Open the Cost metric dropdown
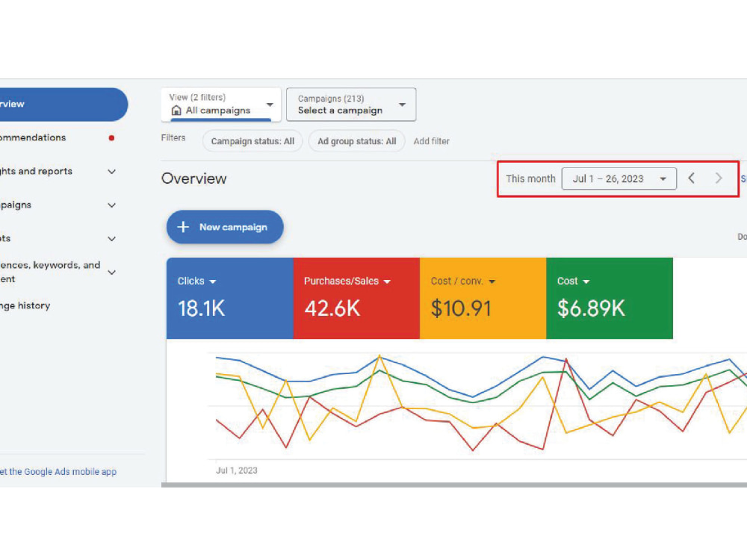This screenshot has height=560, width=747. [574, 281]
